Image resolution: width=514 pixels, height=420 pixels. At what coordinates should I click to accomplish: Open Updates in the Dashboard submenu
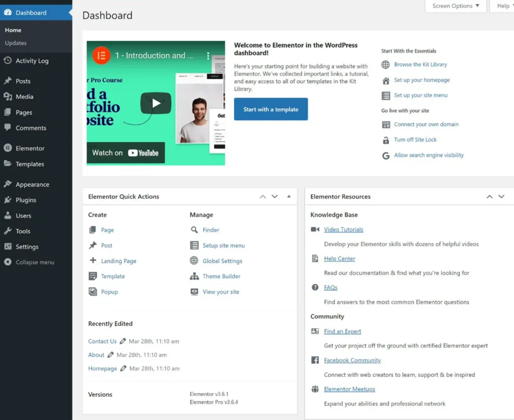16,43
